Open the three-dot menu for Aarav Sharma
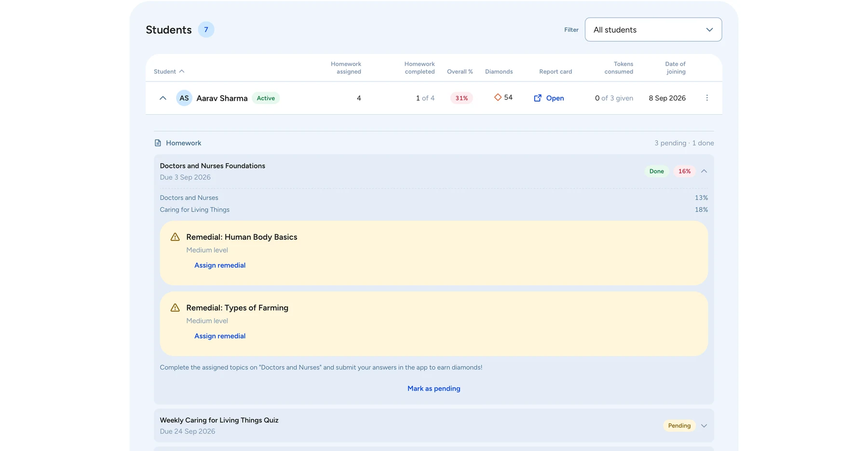Image resolution: width=868 pixels, height=451 pixels. 707,98
